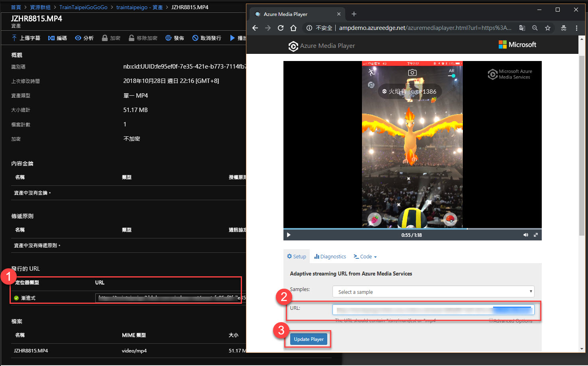Click the 51.17 MB total size value
This screenshot has width=588, height=366.
click(x=136, y=110)
